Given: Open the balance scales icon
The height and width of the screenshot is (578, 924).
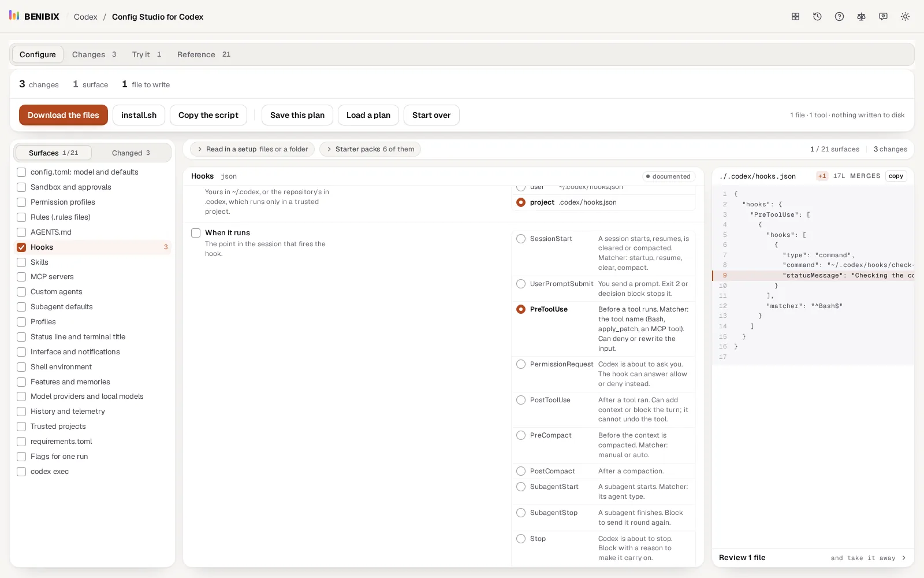Looking at the screenshot, I should coord(861,17).
